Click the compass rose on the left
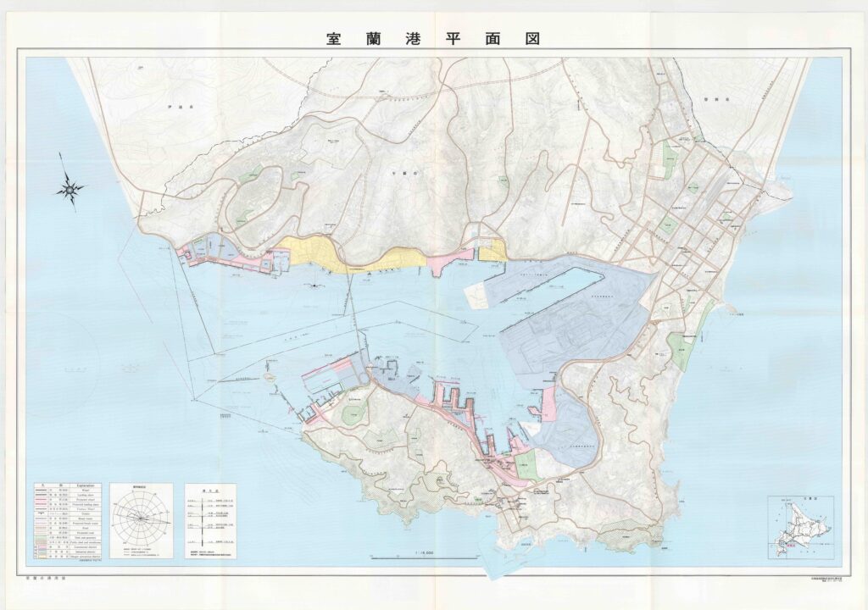 70,188
